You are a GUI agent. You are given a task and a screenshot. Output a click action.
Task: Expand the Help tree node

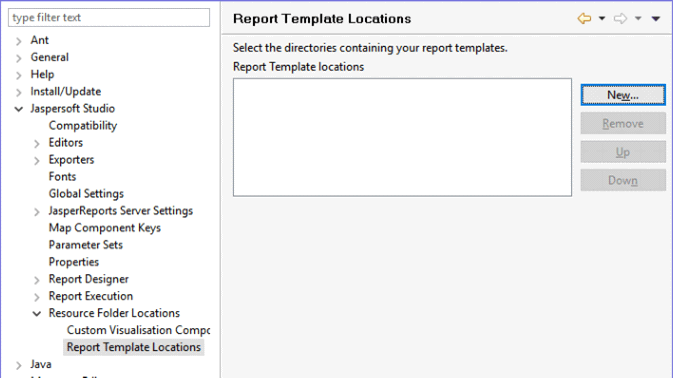coord(18,76)
